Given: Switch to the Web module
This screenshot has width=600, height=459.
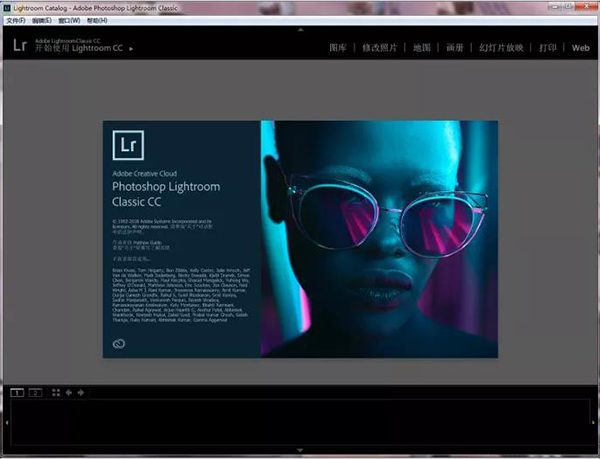Looking at the screenshot, I should point(580,48).
